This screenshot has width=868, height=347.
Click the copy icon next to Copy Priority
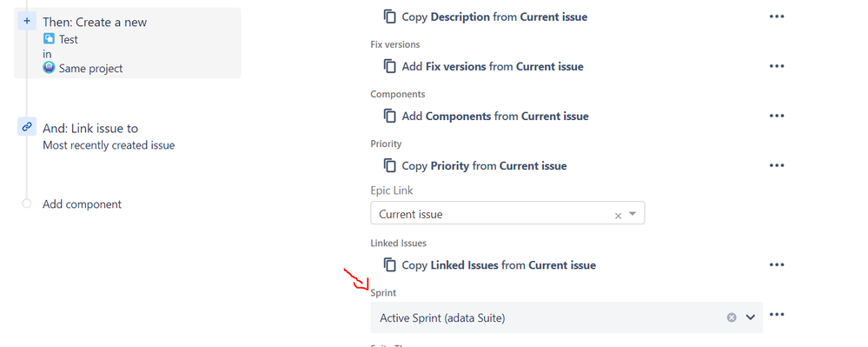(390, 165)
